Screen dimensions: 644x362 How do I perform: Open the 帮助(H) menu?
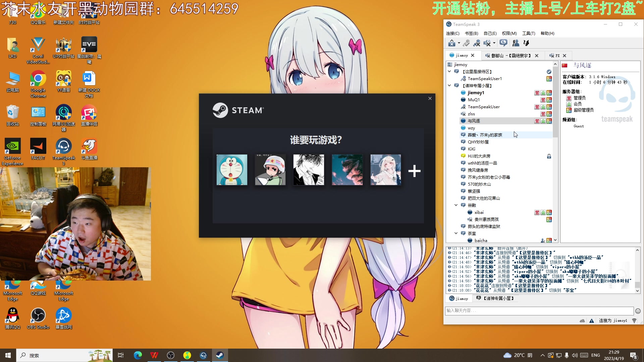point(547,33)
